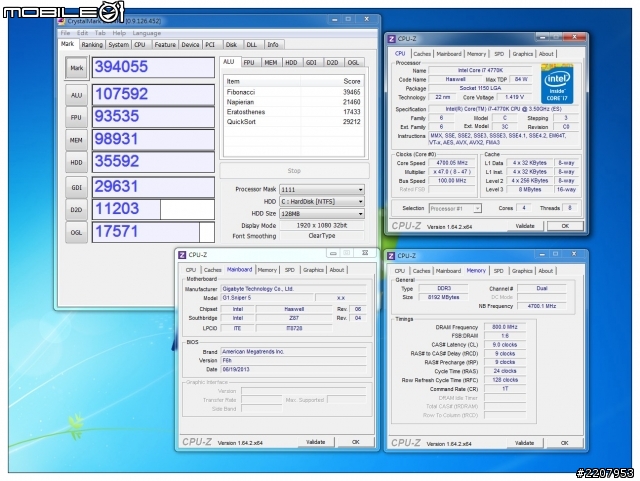Select the HDD results sub-tab
The width and height of the screenshot is (640, 481).
pyautogui.click(x=291, y=62)
